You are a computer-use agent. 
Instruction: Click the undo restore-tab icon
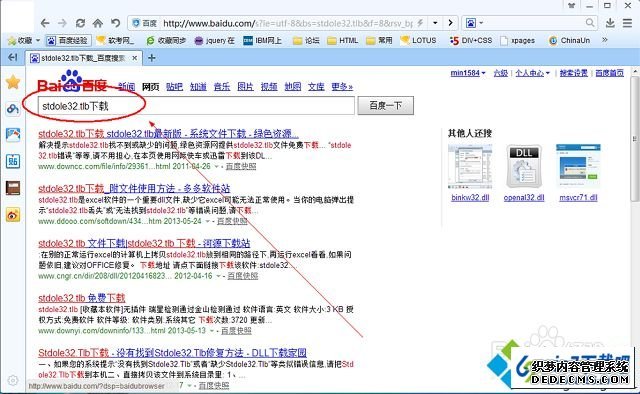(x=116, y=23)
